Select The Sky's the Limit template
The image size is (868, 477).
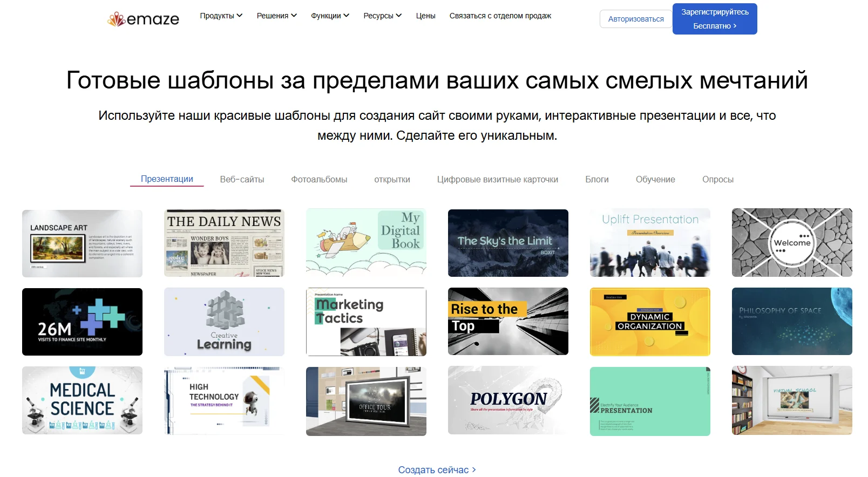508,243
